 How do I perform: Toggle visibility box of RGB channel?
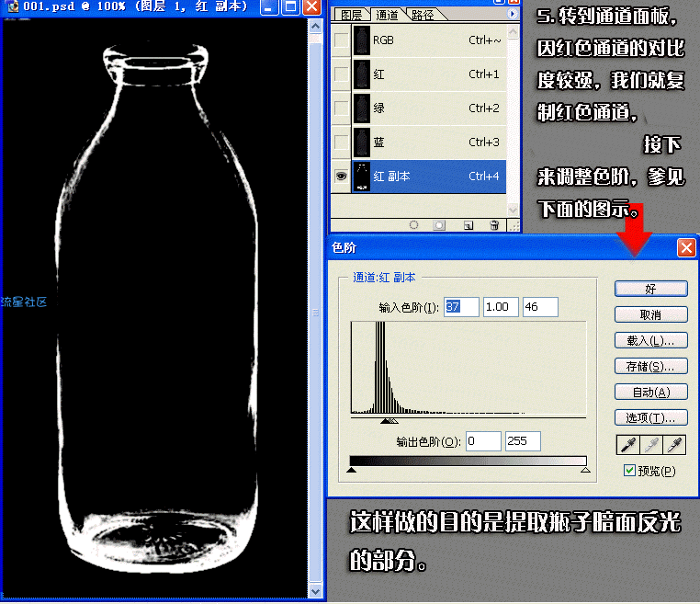point(341,40)
